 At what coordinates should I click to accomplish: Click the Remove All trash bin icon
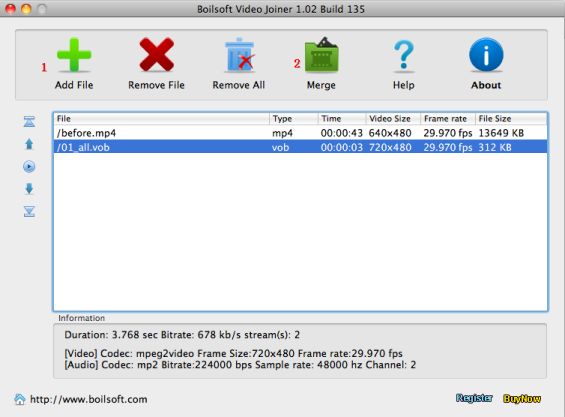click(240, 55)
